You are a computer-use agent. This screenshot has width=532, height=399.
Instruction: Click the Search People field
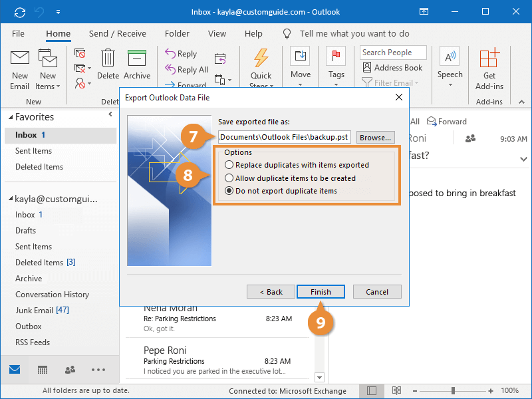(x=393, y=53)
